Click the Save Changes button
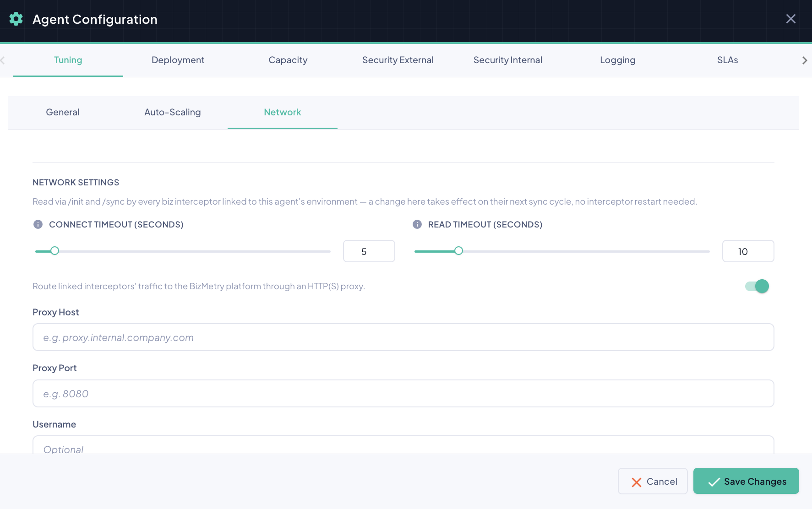Image resolution: width=812 pixels, height=509 pixels. pyautogui.click(x=746, y=481)
